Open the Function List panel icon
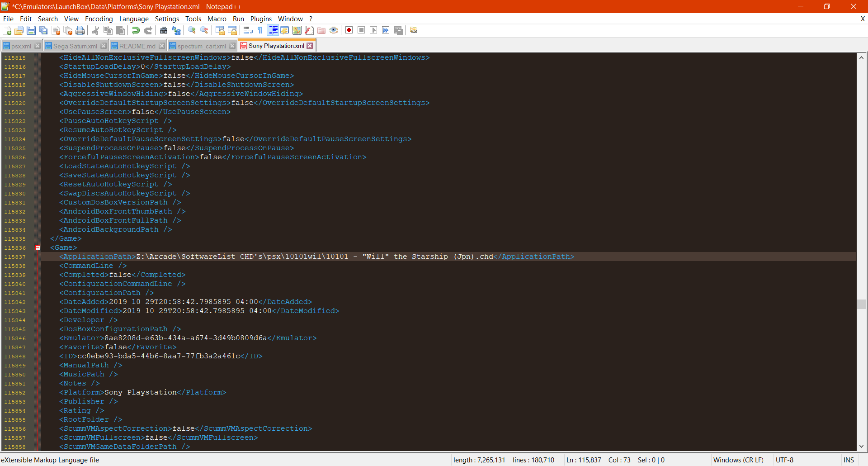Screen dimensions: 868x466 click(309, 30)
